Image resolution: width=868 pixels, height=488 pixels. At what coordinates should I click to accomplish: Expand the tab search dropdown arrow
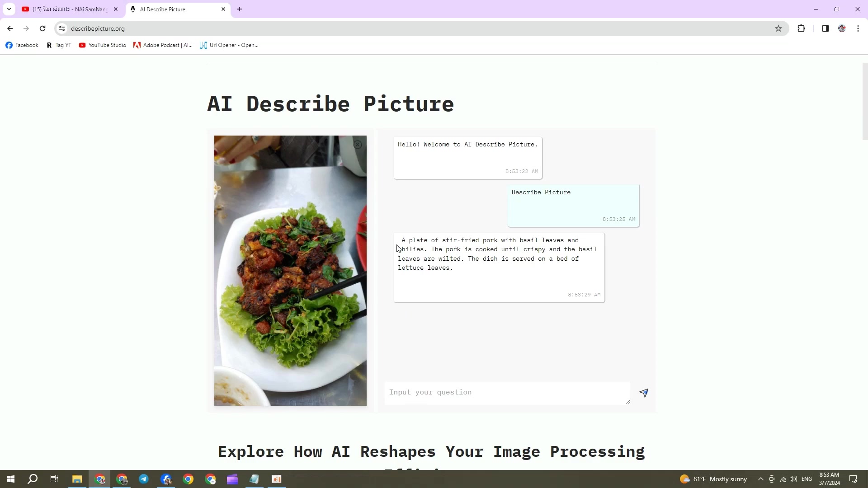(9, 9)
